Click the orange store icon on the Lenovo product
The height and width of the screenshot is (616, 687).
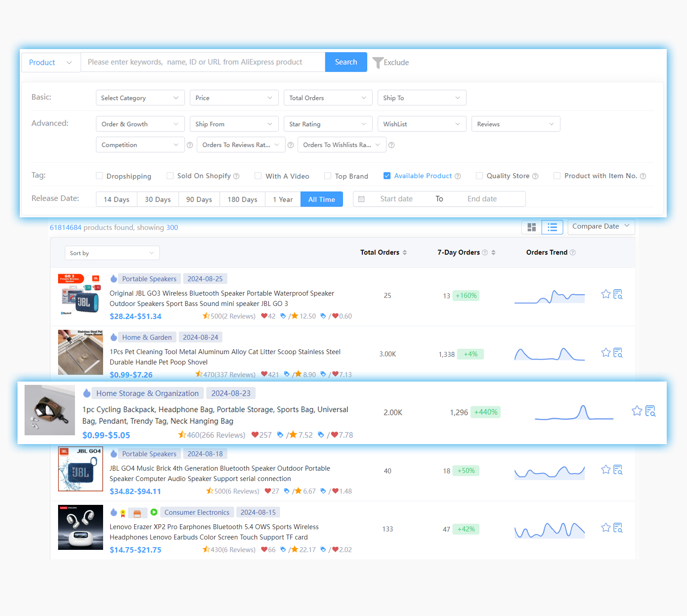tap(137, 512)
